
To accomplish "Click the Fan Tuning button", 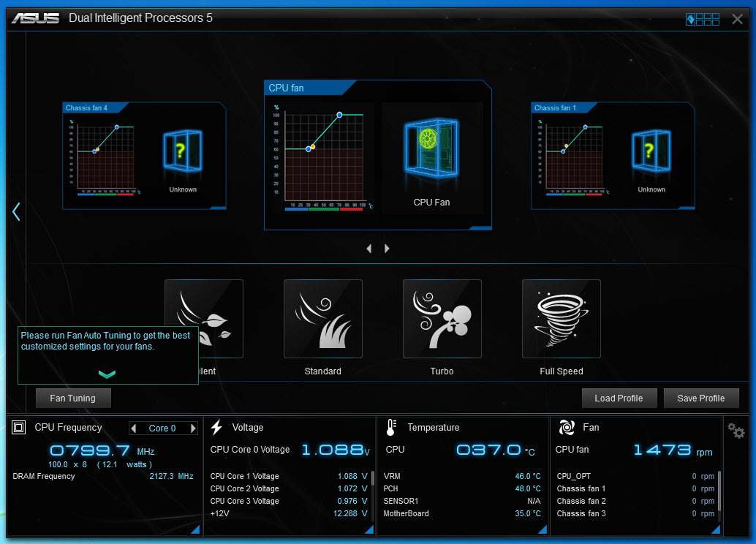I will (x=73, y=398).
